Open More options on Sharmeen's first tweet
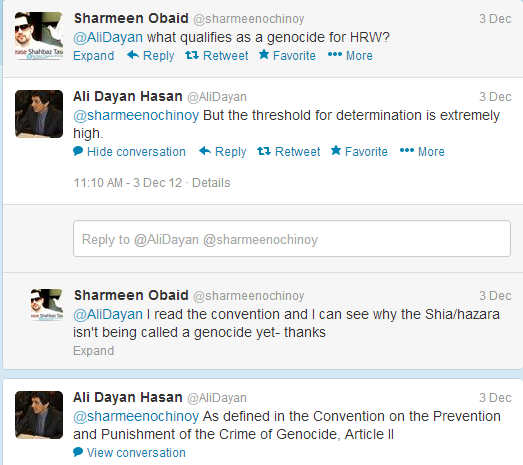This screenshot has height=465, width=523. coord(350,56)
